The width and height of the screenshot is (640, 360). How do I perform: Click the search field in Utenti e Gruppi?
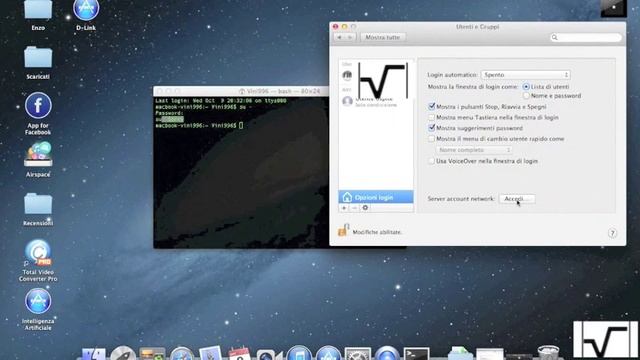585,37
